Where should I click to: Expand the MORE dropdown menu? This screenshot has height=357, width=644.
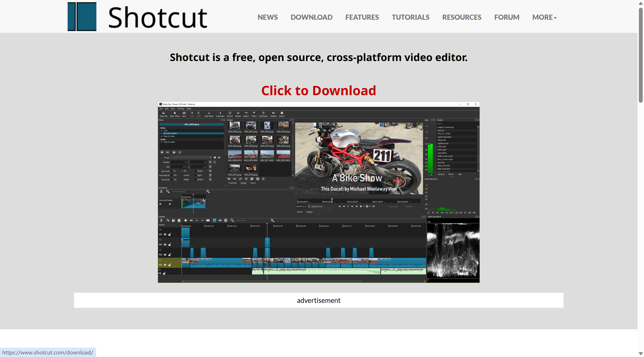544,17
